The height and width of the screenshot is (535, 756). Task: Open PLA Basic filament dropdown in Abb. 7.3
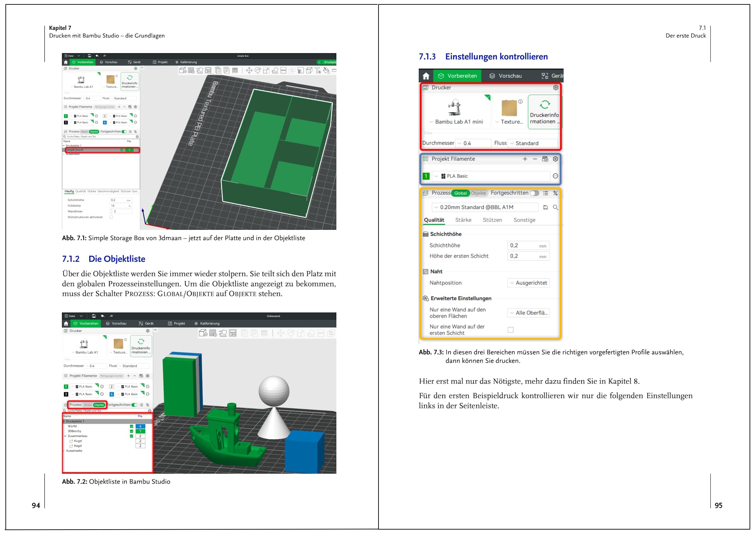pos(491,176)
